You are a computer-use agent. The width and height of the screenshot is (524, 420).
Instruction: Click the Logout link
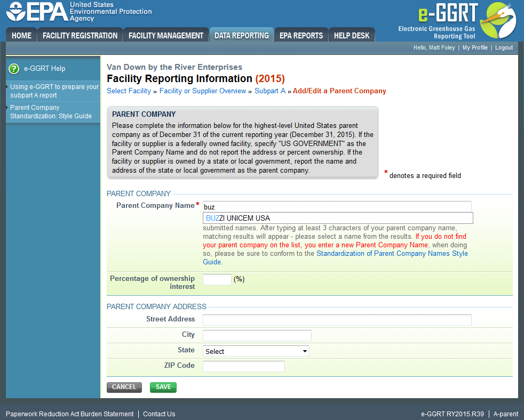tap(504, 48)
